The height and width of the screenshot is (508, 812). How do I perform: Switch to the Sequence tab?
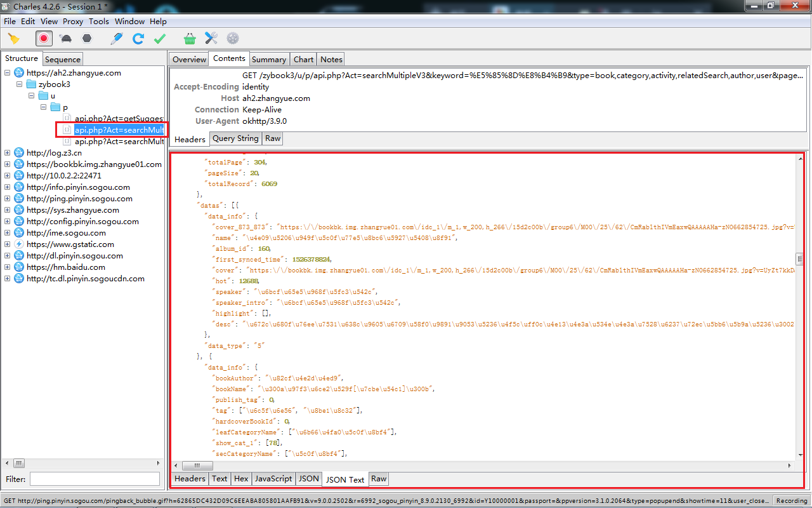63,60
